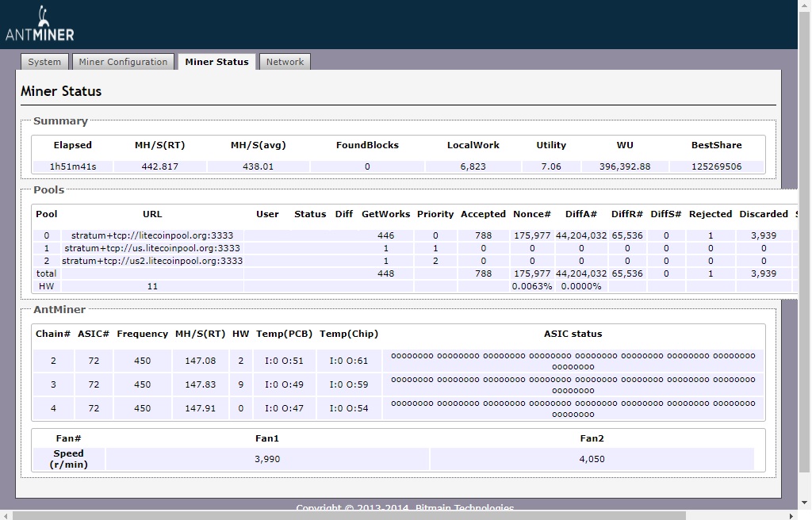This screenshot has height=520, width=812.
Task: Click the chip temperature I:0 O:59
Action: click(x=349, y=384)
